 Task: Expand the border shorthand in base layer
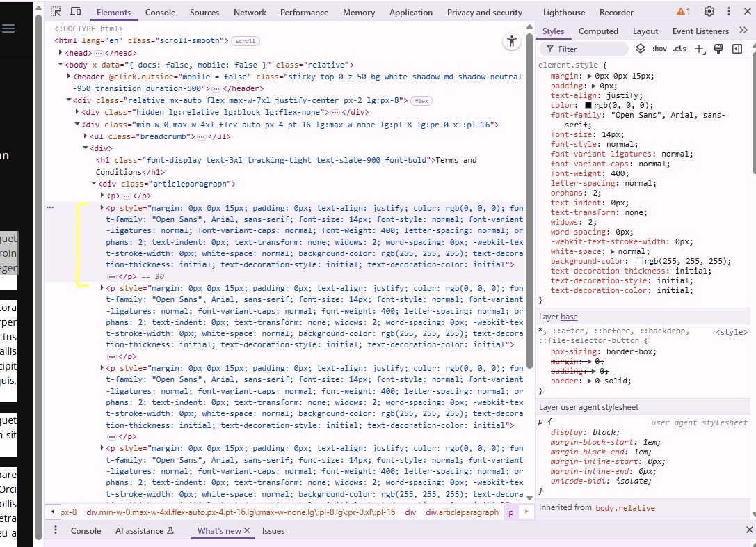tap(589, 381)
